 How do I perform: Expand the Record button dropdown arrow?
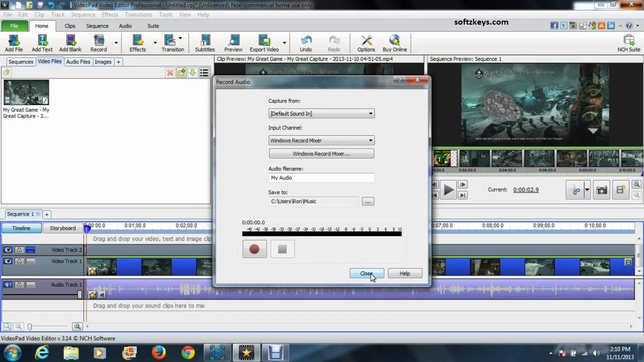[116, 43]
